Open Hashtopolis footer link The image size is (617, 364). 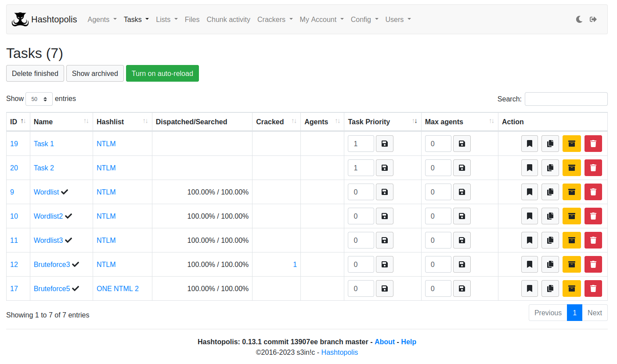click(x=339, y=352)
